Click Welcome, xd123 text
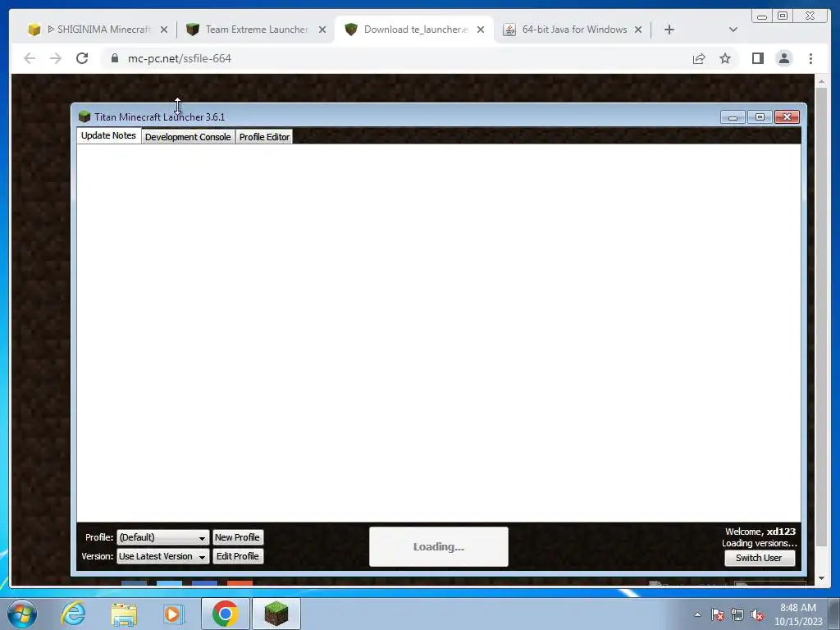The width and height of the screenshot is (840, 630). pyautogui.click(x=760, y=532)
